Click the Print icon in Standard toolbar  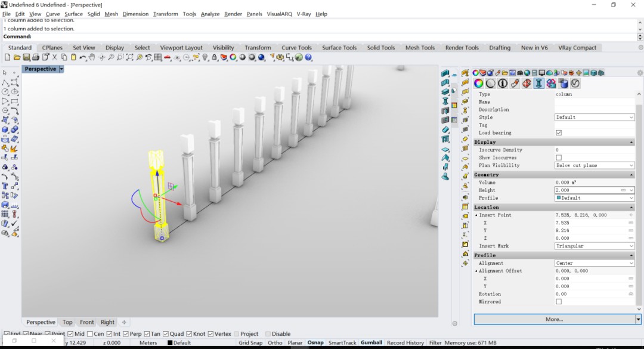[36, 57]
